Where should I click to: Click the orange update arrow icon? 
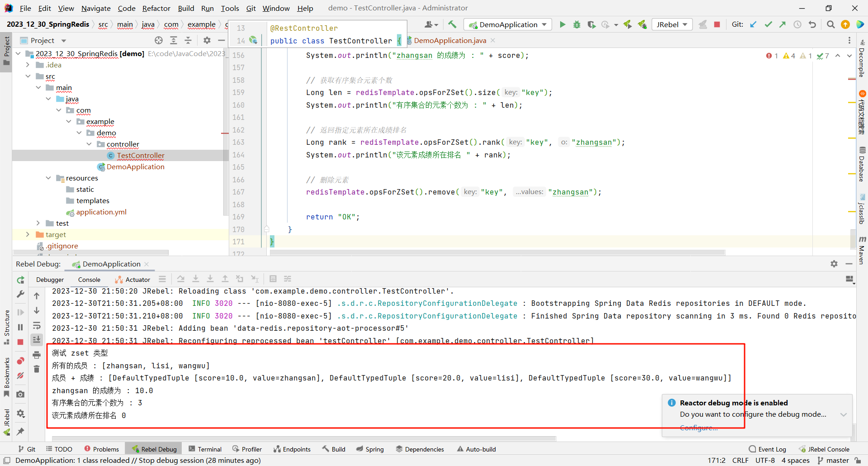[845, 24]
